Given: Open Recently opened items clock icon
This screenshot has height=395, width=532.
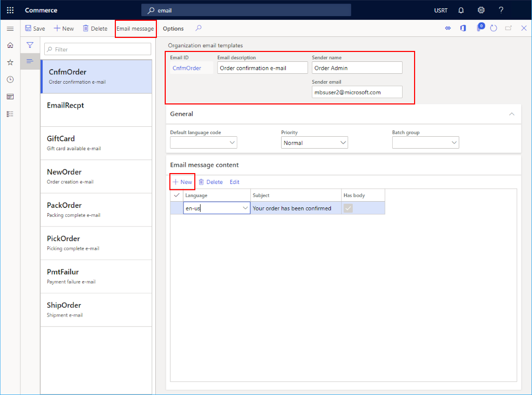Looking at the screenshot, I should click(x=10, y=79).
